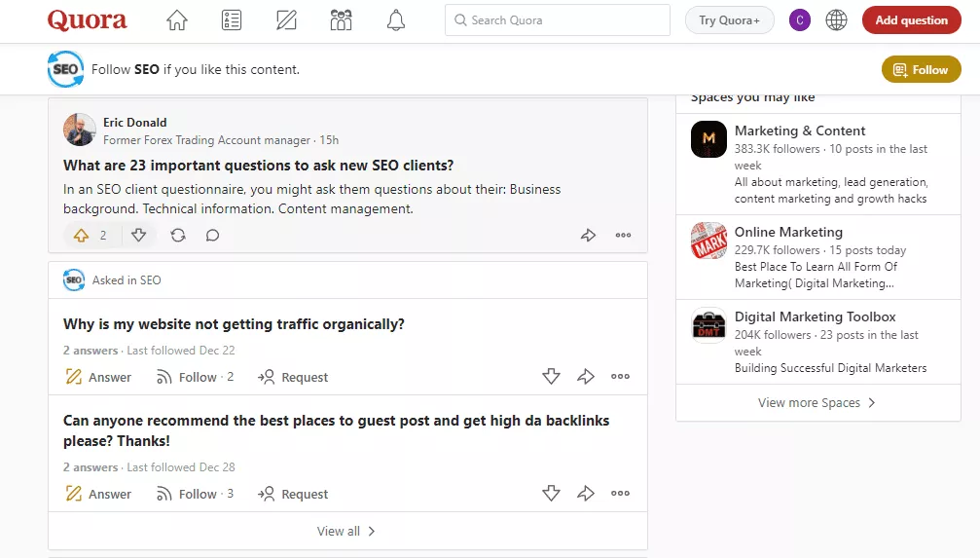Open the profile avatar menu
This screenshot has width=980, height=558.
coord(800,20)
